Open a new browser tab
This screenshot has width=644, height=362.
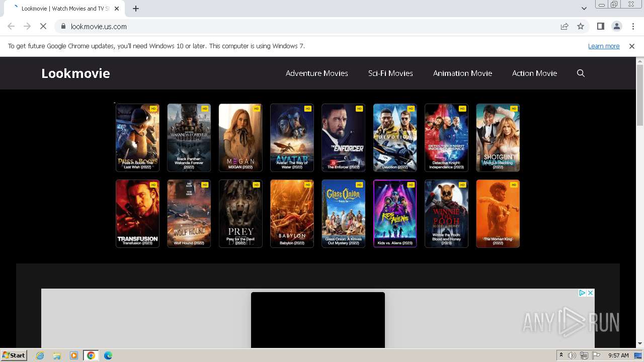point(135,9)
